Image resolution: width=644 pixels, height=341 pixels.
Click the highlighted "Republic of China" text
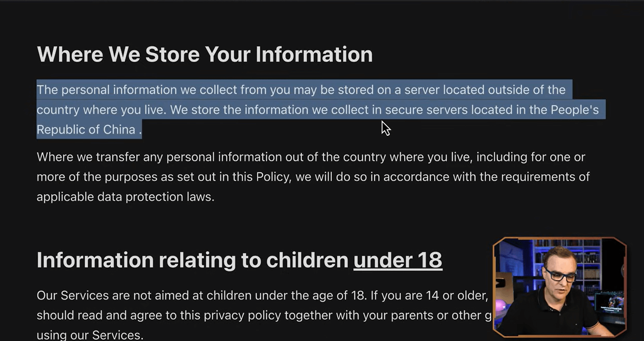pyautogui.click(x=86, y=130)
